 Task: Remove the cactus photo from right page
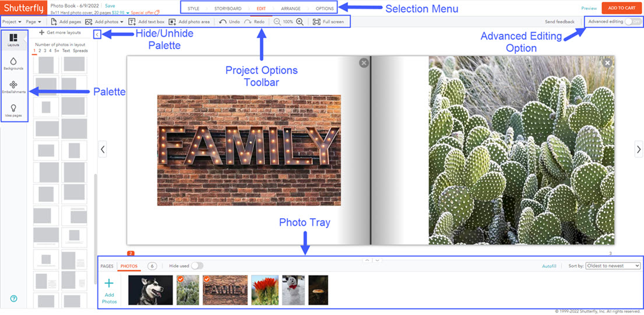click(x=607, y=63)
